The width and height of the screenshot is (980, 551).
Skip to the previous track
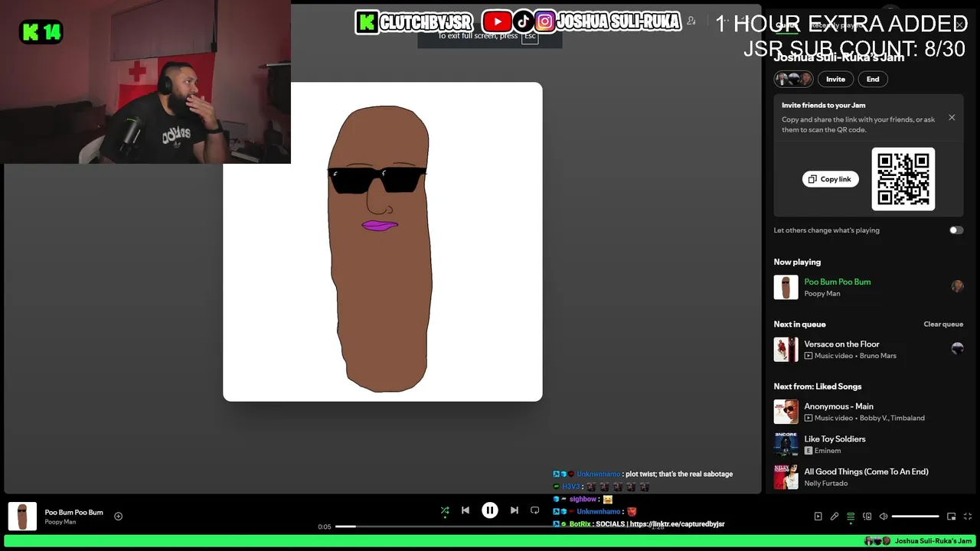(x=465, y=510)
